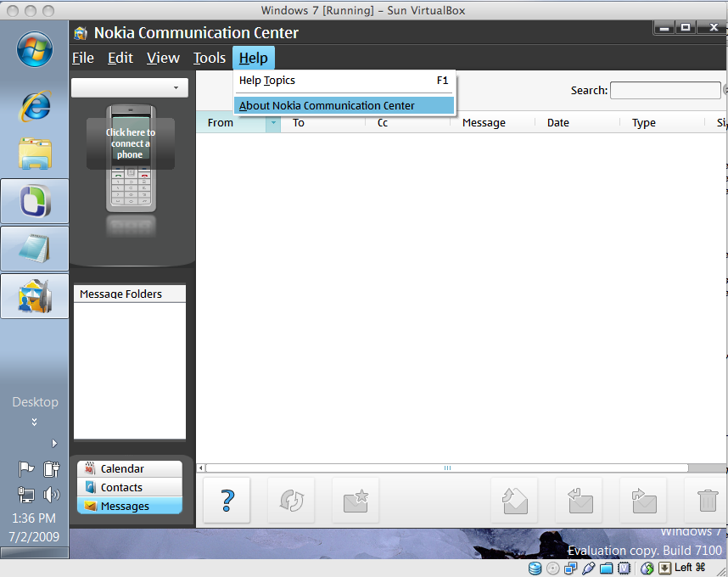Open the Windows Explorer folder taskbar icon

pos(35,154)
